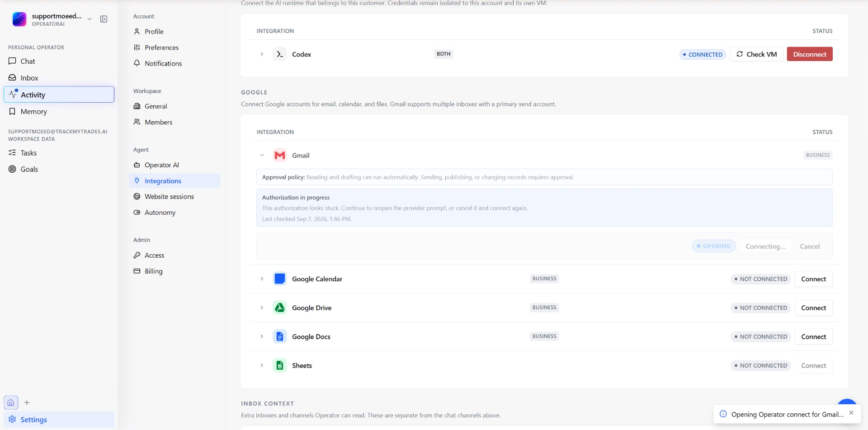
Task: Collapse sidebar with panel toggle icon
Action: click(x=104, y=19)
